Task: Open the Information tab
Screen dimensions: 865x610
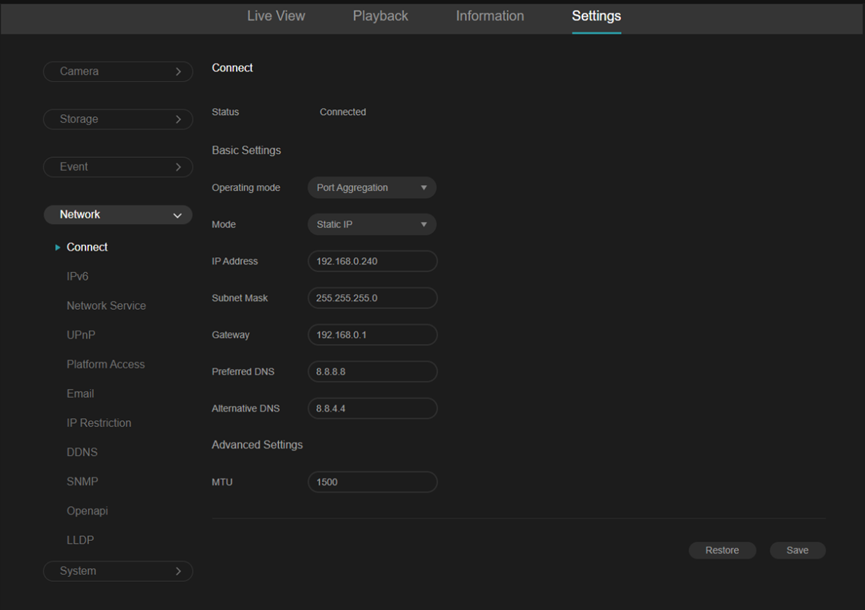Action: [x=489, y=16]
